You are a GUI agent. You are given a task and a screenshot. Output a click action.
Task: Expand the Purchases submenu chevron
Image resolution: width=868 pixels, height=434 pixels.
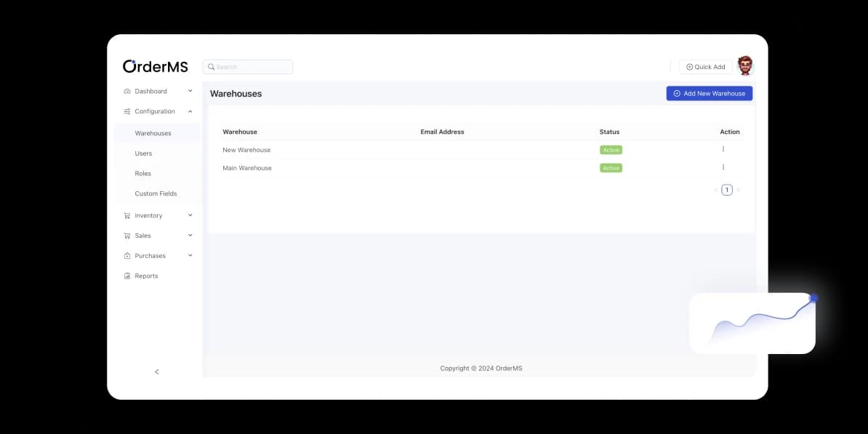pos(190,256)
